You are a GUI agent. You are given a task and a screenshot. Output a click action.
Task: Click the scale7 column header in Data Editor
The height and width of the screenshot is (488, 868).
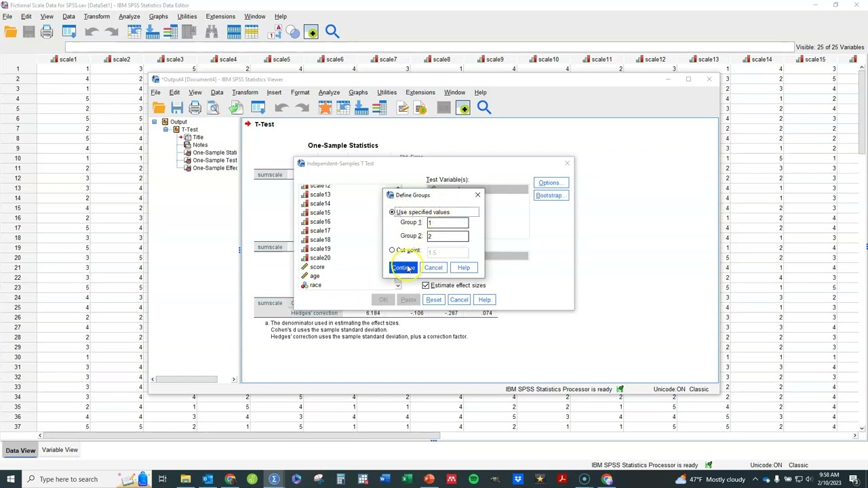388,60
